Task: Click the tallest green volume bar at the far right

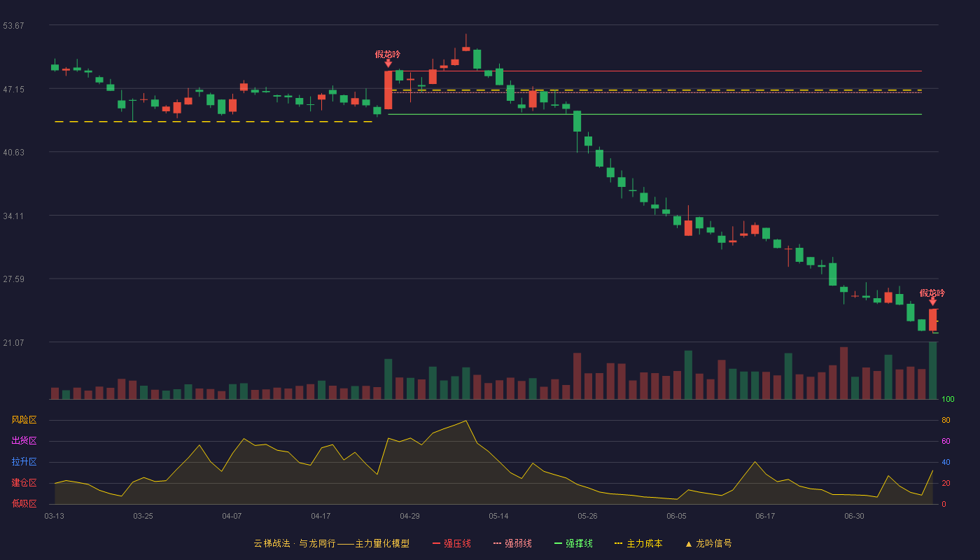Action: pyautogui.click(x=932, y=370)
